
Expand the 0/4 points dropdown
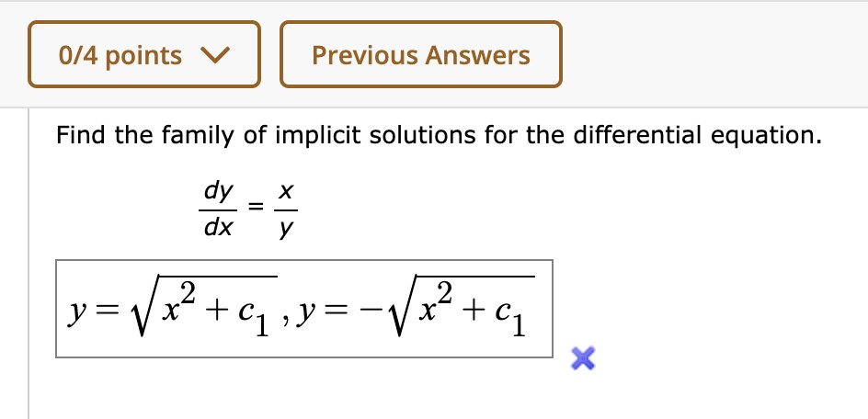[x=143, y=55]
